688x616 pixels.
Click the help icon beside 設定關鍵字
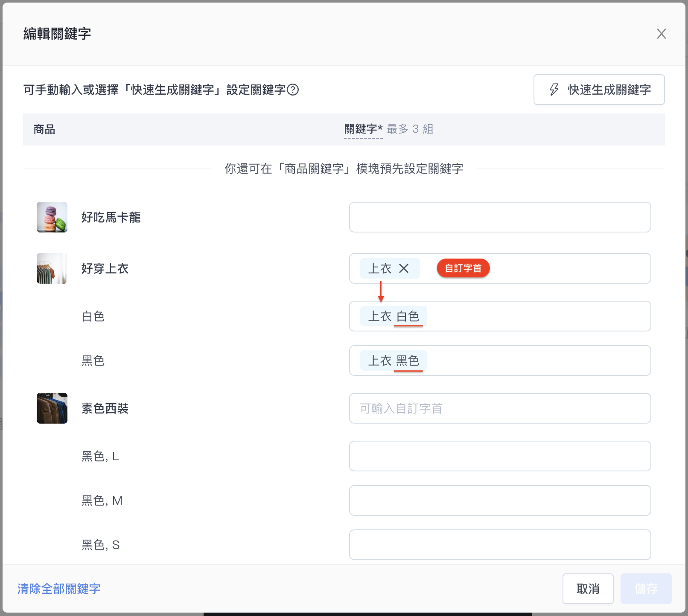pyautogui.click(x=293, y=90)
